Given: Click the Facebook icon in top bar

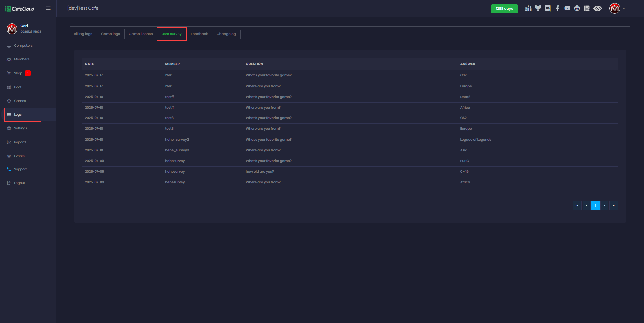Looking at the screenshot, I should tap(557, 8).
